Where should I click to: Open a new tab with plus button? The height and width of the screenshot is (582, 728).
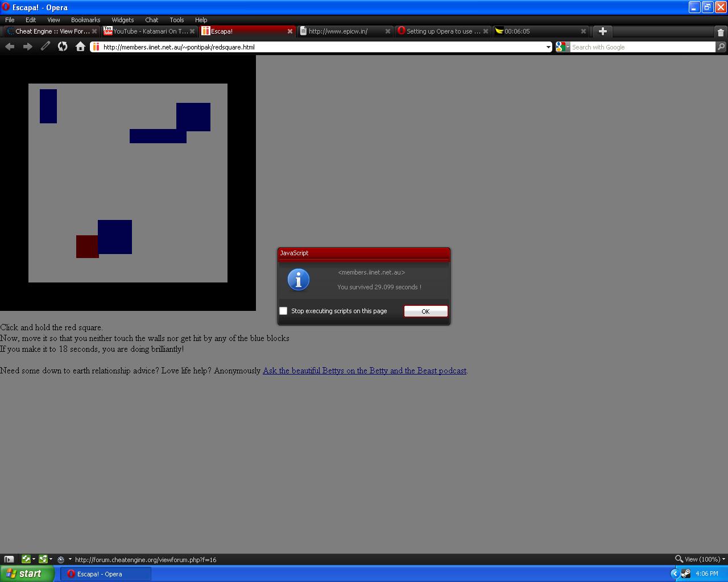click(x=603, y=31)
